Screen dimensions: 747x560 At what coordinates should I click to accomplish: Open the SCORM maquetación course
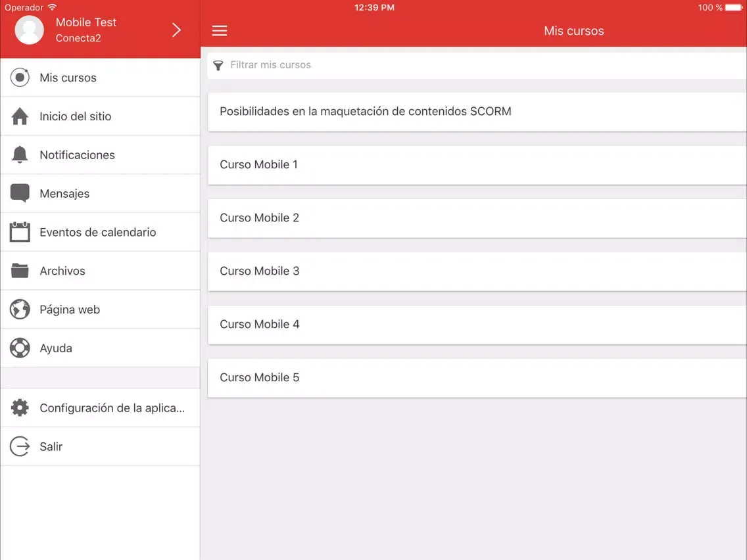[x=477, y=112]
